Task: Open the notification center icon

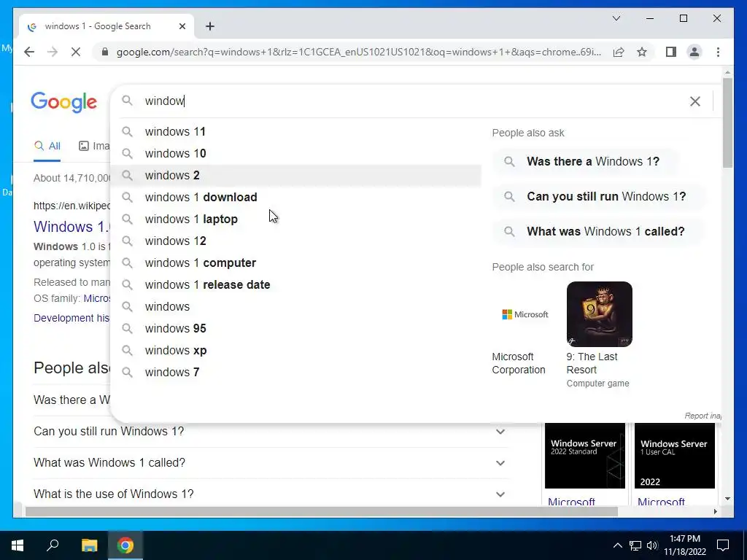Action: click(723, 545)
